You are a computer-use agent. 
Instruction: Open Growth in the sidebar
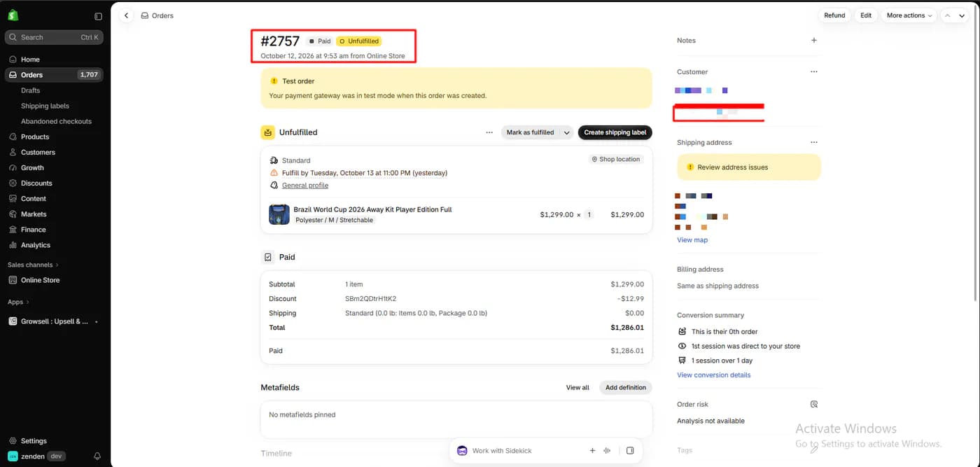tap(32, 168)
